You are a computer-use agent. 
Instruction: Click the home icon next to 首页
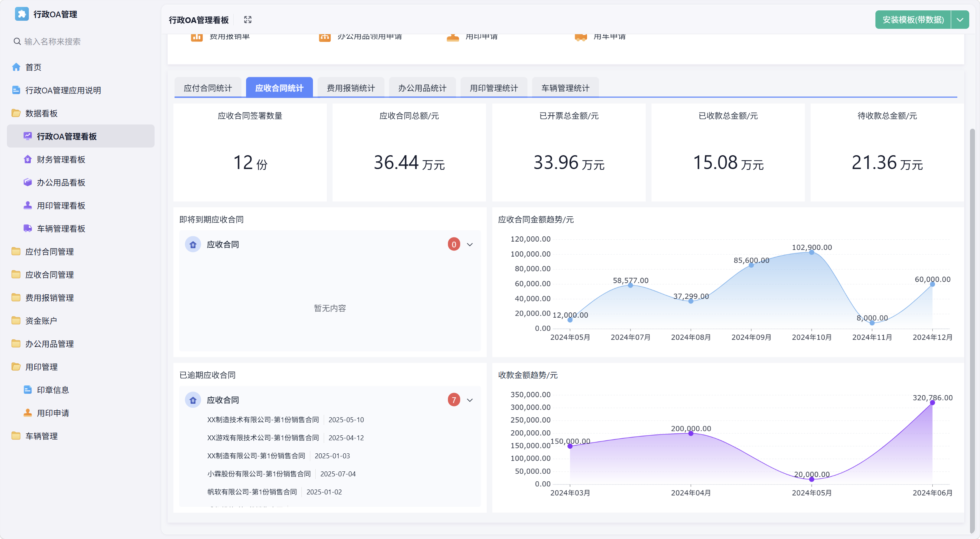point(16,67)
